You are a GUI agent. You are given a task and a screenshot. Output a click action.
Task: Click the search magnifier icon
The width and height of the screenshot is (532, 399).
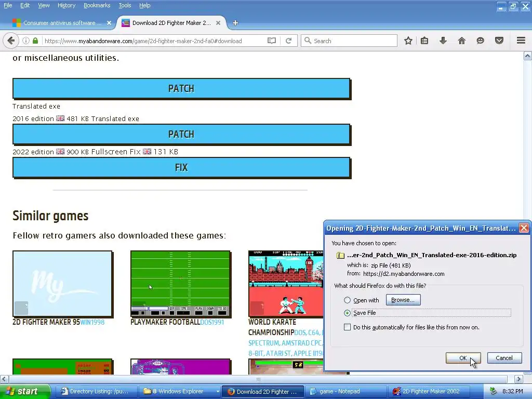[308, 41]
